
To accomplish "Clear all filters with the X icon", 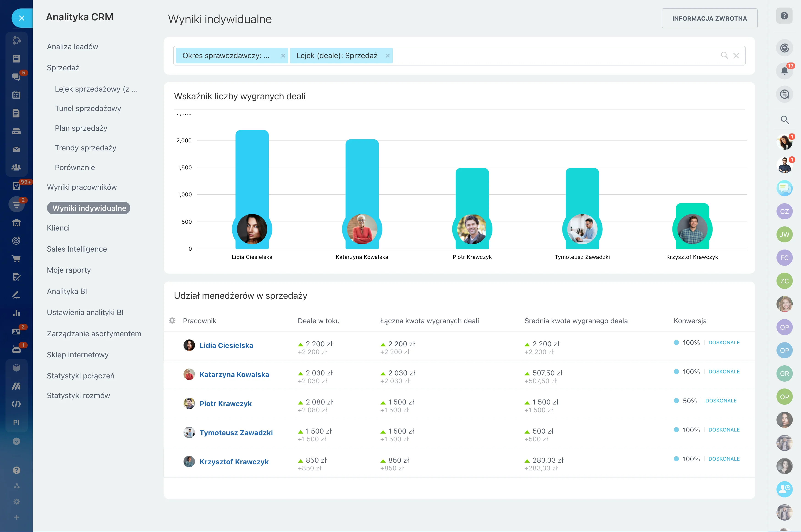I will (x=736, y=56).
